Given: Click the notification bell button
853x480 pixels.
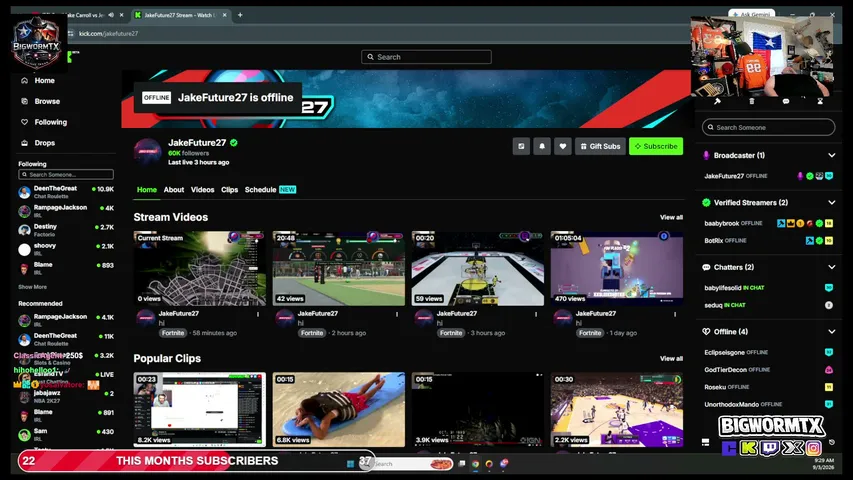Looking at the screenshot, I should (542, 146).
